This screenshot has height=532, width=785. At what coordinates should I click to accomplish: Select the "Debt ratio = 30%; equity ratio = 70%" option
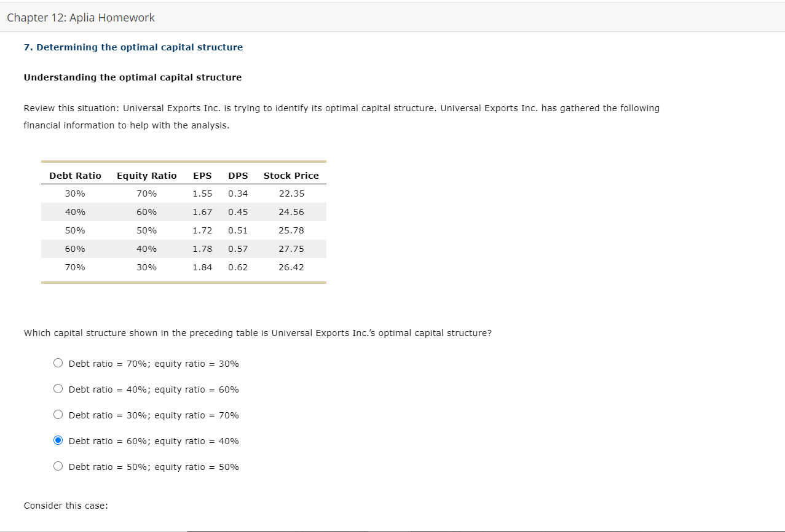[x=58, y=414]
